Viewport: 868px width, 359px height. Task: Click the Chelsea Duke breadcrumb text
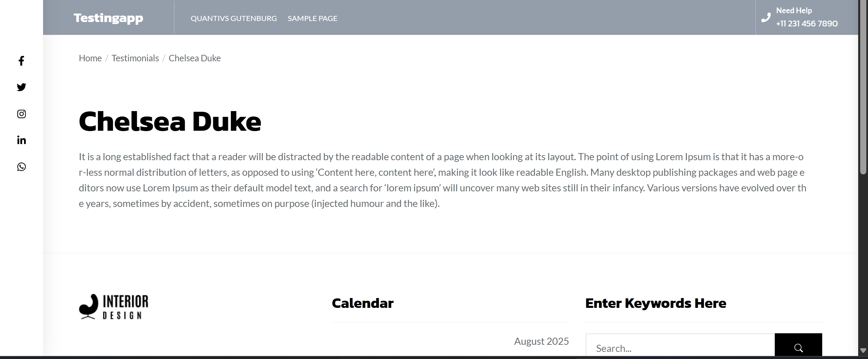[195, 58]
